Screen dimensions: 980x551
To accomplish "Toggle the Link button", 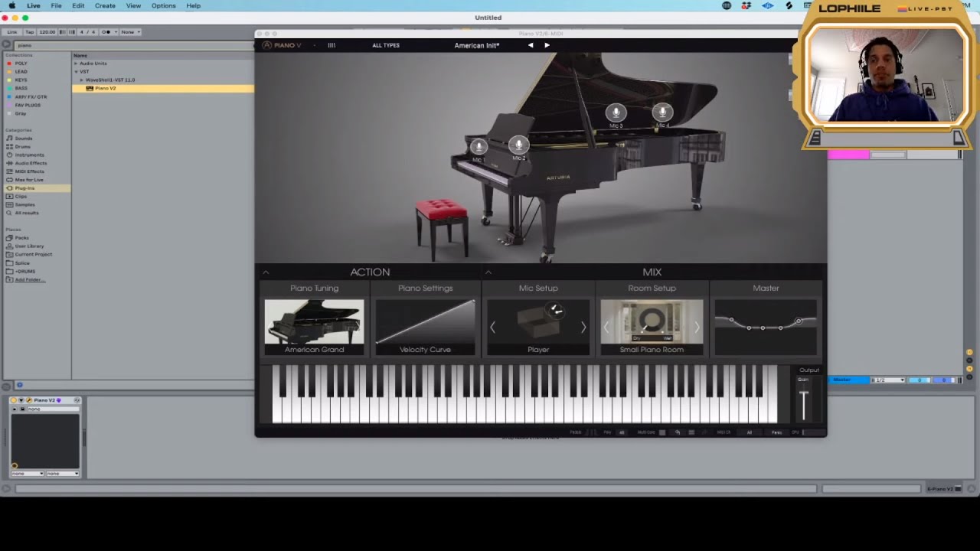I will pyautogui.click(x=12, y=32).
